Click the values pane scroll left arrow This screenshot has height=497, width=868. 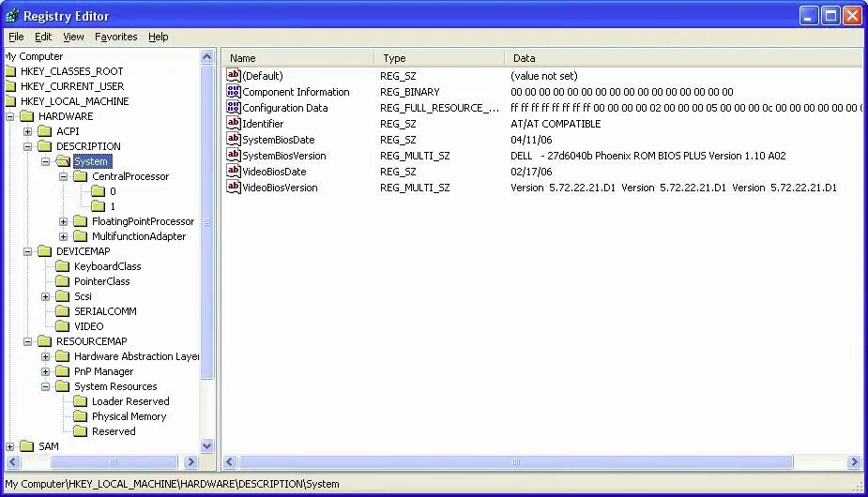pyautogui.click(x=230, y=461)
